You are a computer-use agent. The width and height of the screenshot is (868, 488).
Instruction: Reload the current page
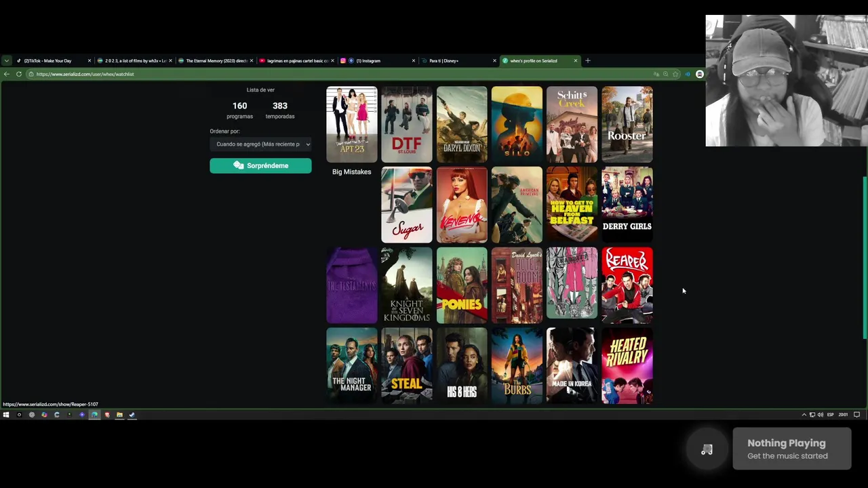pos(19,74)
